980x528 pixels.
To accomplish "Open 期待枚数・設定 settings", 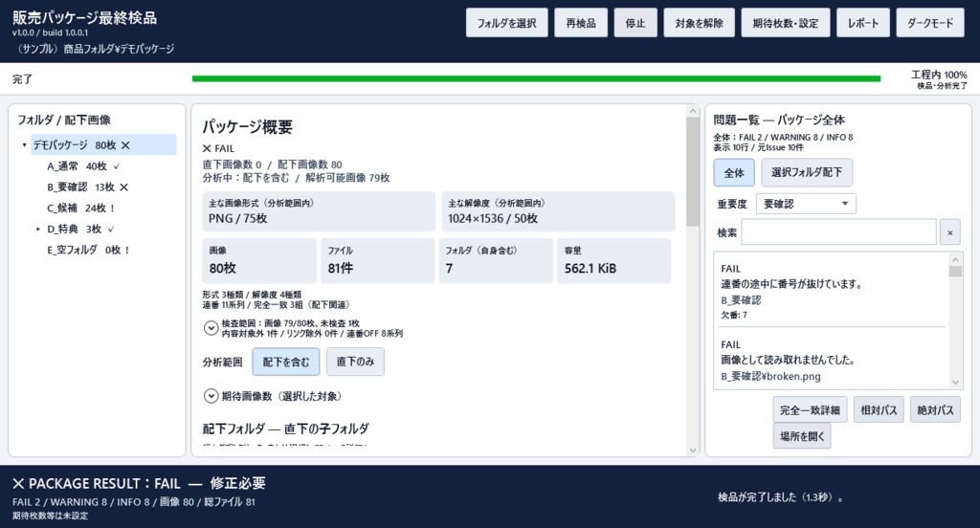I will point(786,23).
